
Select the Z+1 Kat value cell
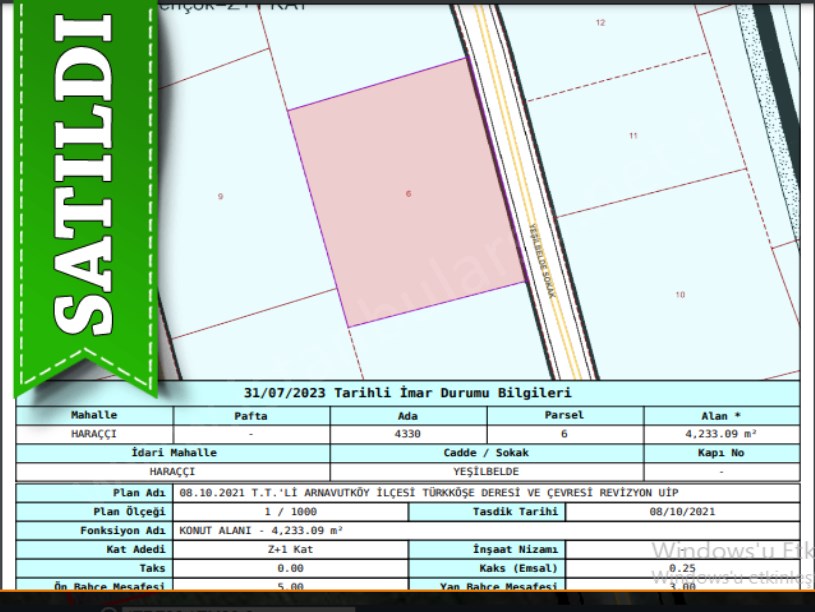pyautogui.click(x=291, y=550)
